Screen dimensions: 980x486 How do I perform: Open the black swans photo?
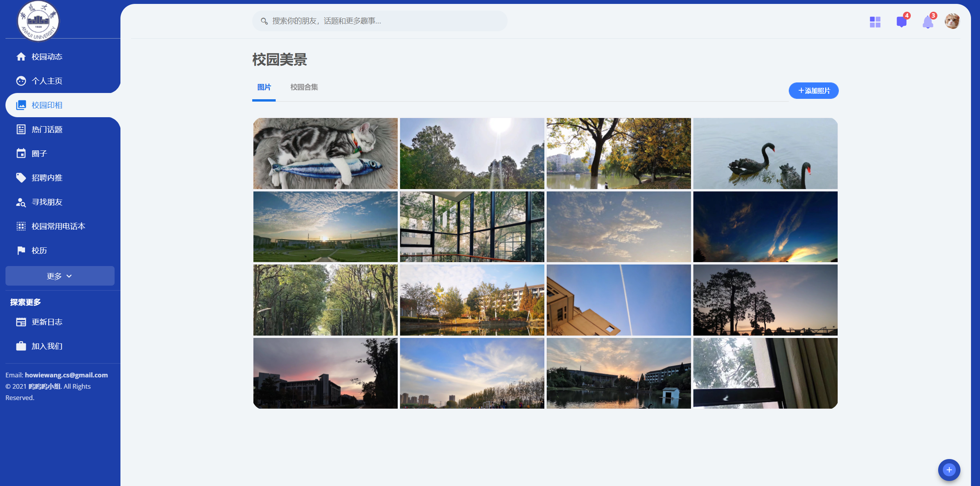tap(765, 154)
